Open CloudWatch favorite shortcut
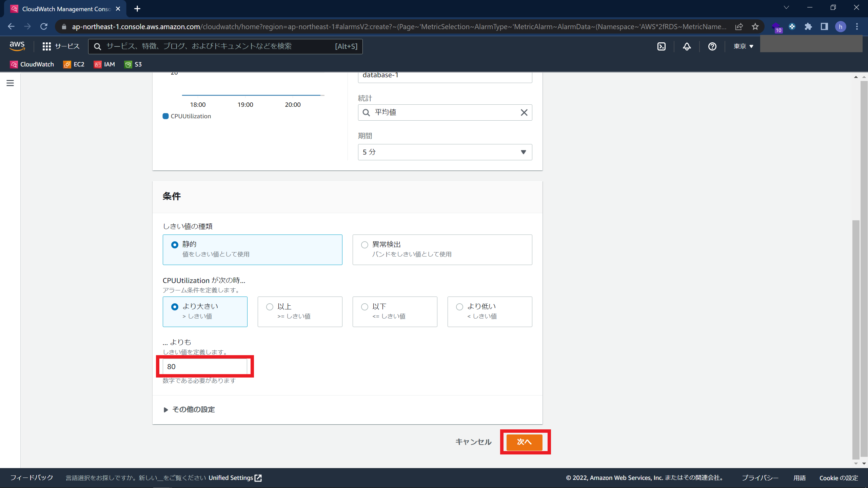Screen dimensions: 868x488 coord(32,64)
